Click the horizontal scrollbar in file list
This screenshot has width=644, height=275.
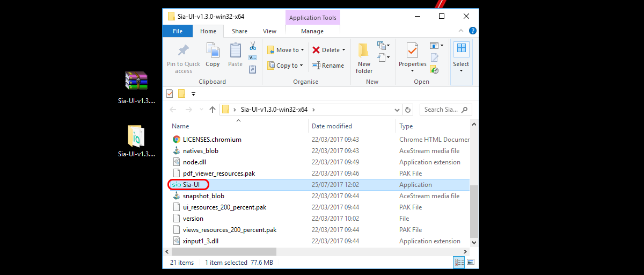(x=223, y=251)
